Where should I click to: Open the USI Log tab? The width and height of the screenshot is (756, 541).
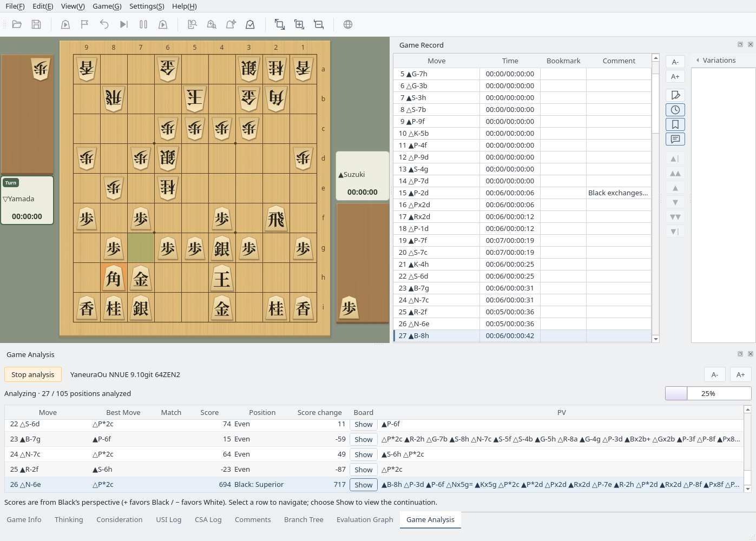169,520
